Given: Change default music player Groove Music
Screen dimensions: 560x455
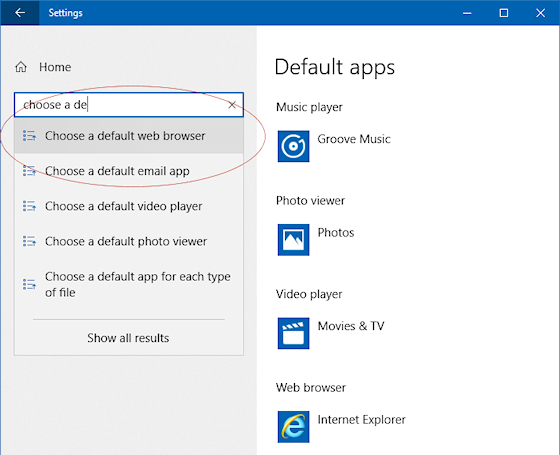Looking at the screenshot, I should pos(335,146).
